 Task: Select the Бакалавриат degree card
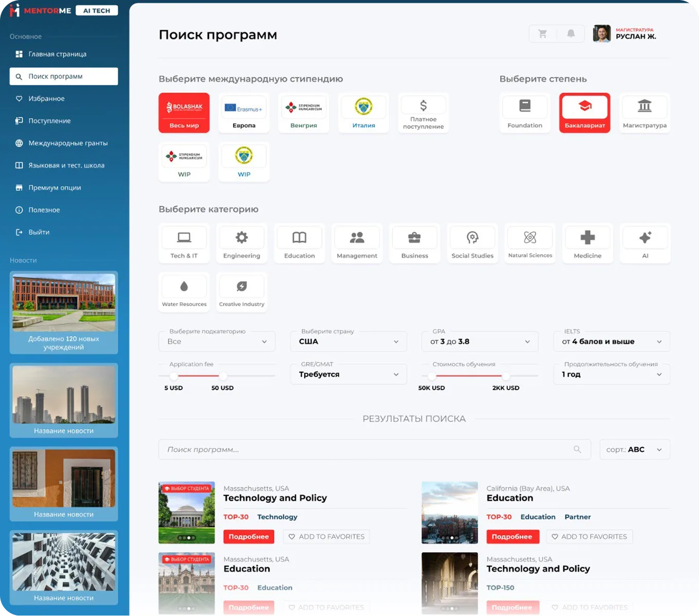tap(585, 113)
